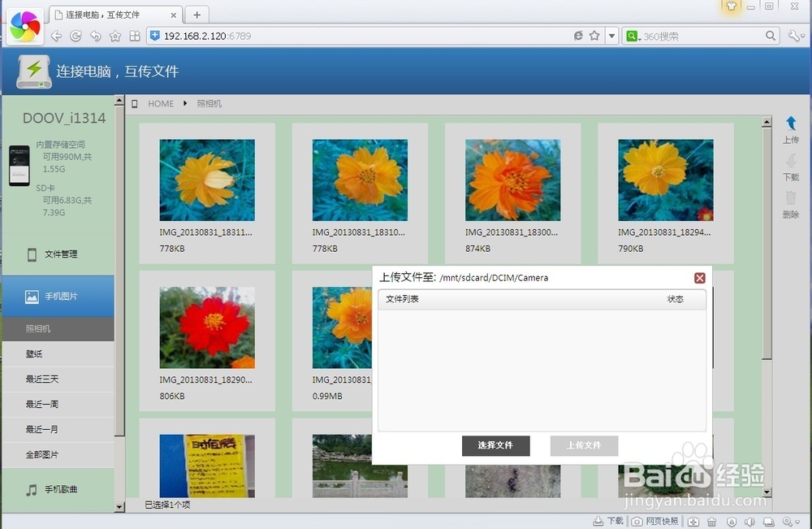Click the 360 browser logo
This screenshot has width=812, height=529.
point(24,26)
